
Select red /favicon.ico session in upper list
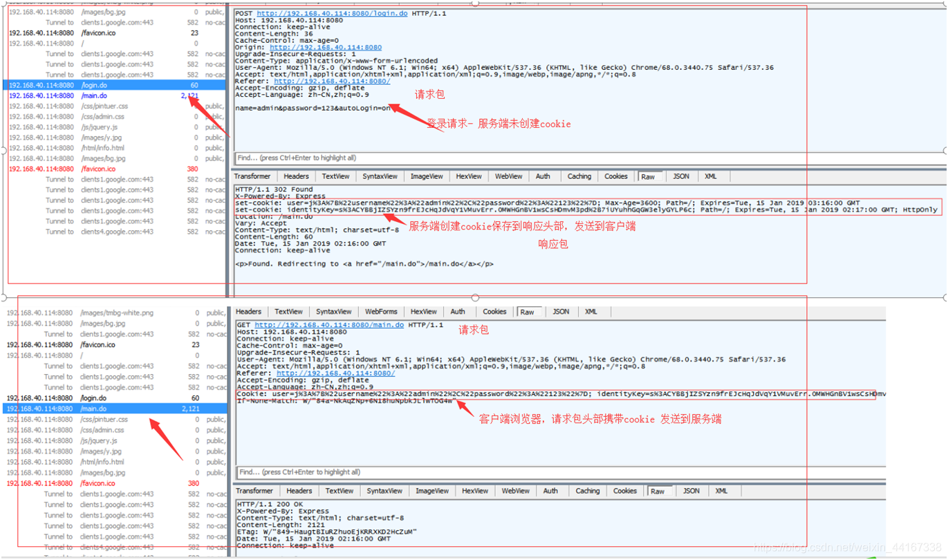115,169
